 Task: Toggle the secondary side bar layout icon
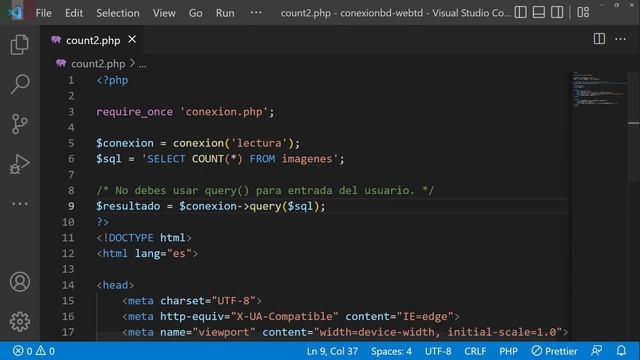pos(557,12)
